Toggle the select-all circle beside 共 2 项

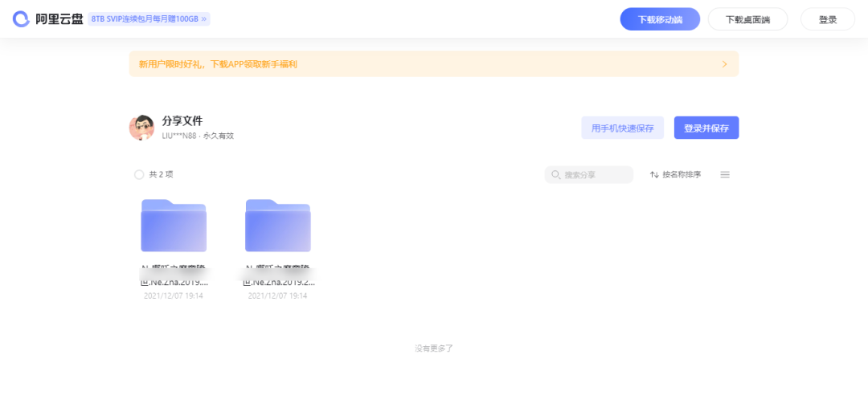tap(139, 174)
